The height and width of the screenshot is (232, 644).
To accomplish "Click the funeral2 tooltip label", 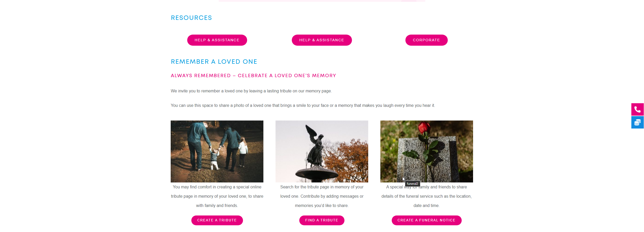I will pyautogui.click(x=412, y=184).
